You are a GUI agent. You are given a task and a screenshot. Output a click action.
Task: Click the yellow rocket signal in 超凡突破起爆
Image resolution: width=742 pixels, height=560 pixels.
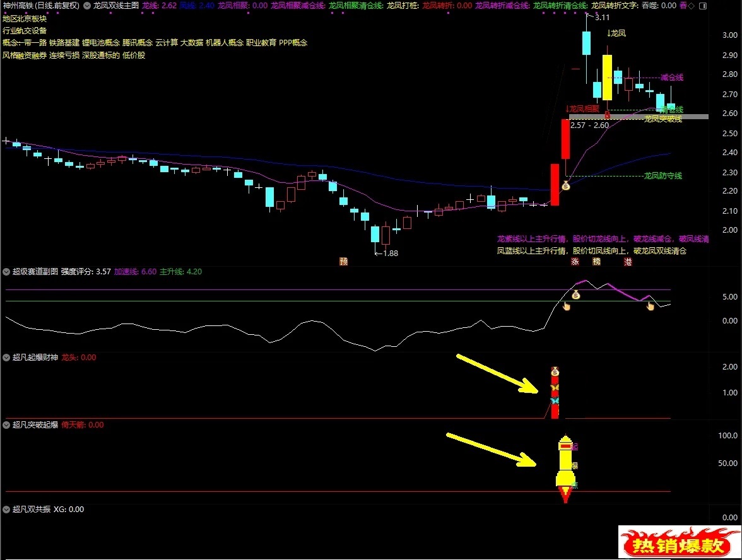point(565,468)
